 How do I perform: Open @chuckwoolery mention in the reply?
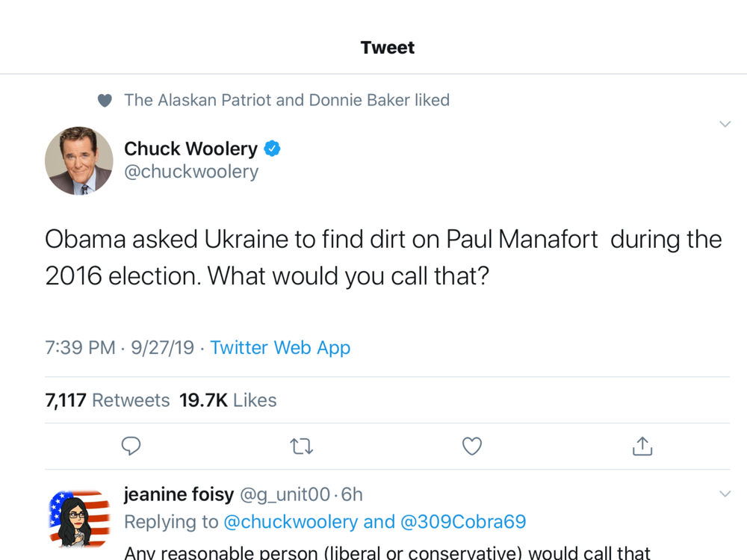coord(291,522)
